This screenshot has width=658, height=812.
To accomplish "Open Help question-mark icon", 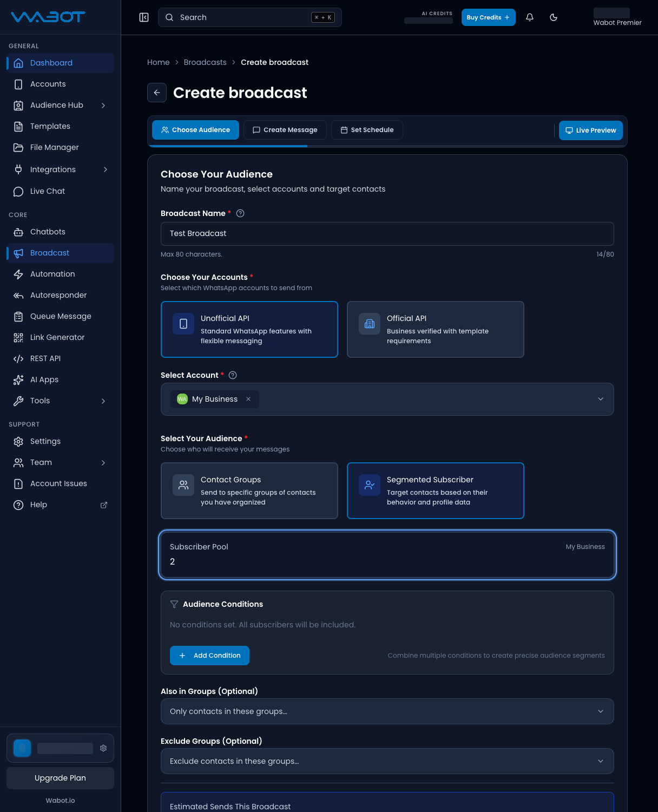I will pyautogui.click(x=18, y=505).
